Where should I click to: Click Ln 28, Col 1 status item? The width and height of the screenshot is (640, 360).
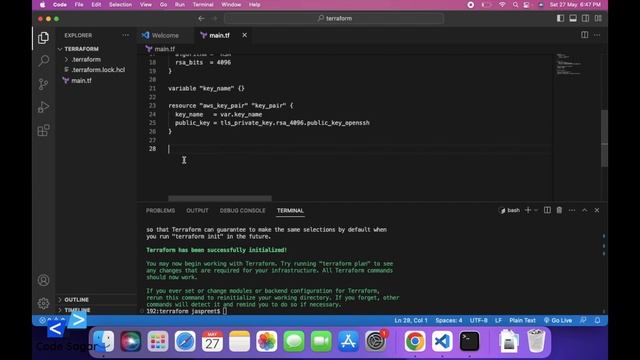tap(411, 320)
